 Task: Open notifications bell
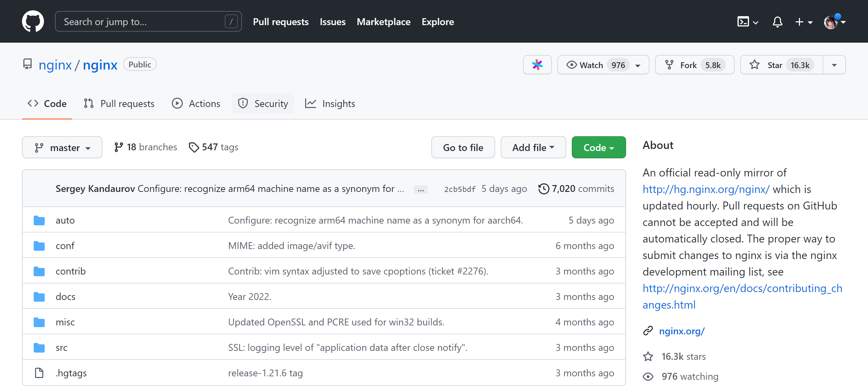[777, 22]
